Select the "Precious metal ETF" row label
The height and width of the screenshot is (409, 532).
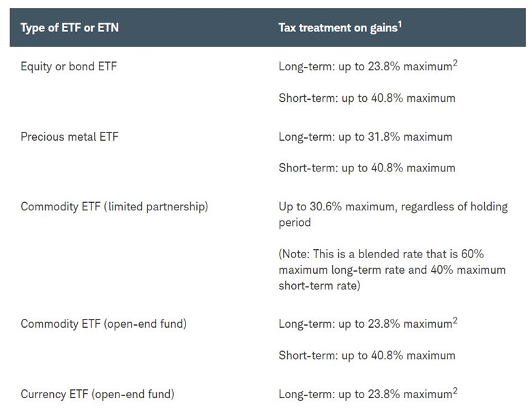[x=69, y=137]
